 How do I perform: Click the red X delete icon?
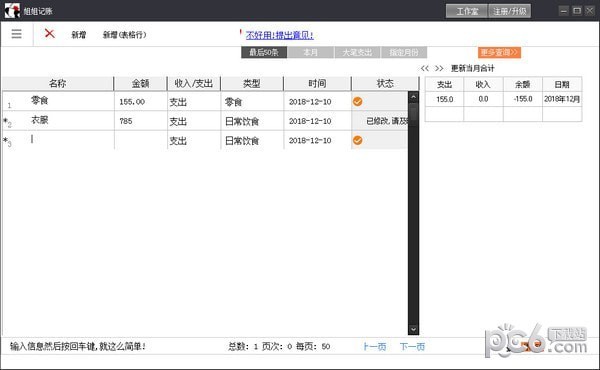point(49,33)
